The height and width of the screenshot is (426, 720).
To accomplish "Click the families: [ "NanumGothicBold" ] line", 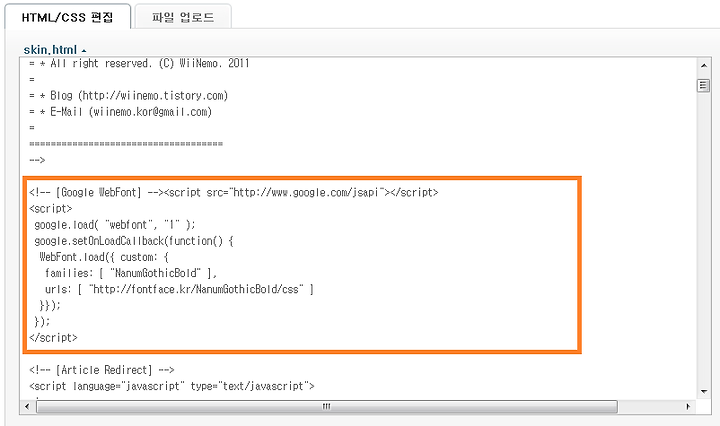I will tap(131, 273).
